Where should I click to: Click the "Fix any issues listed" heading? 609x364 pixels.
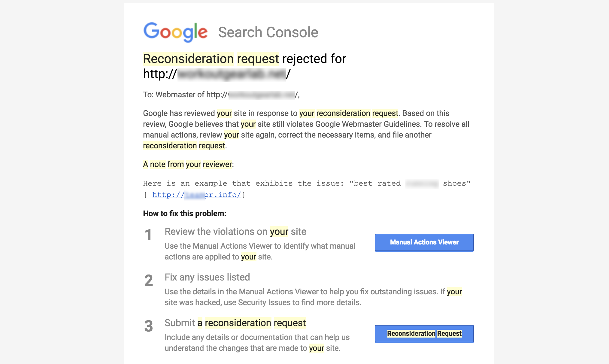[x=207, y=277]
